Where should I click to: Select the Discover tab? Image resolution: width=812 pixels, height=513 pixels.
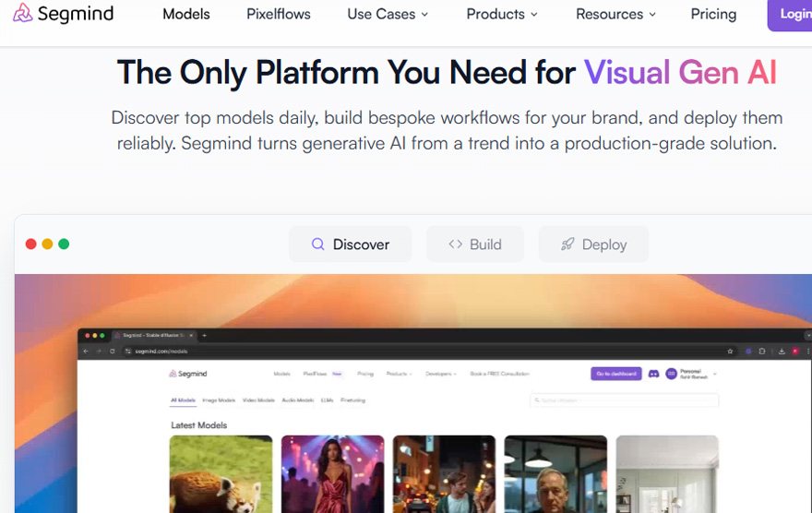point(351,244)
